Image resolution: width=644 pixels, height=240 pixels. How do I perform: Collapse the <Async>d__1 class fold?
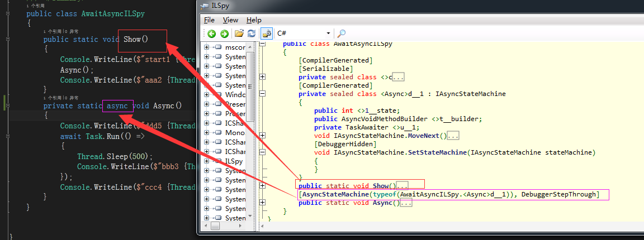pos(263,94)
